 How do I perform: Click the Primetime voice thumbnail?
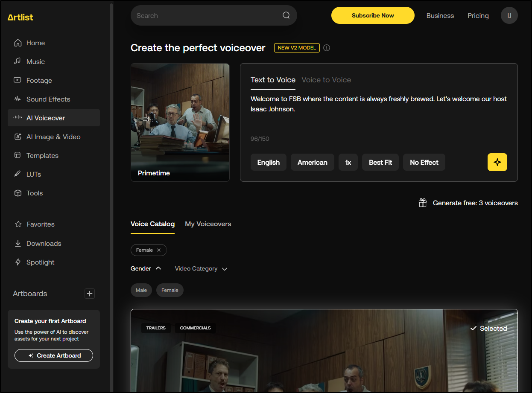[x=180, y=122]
